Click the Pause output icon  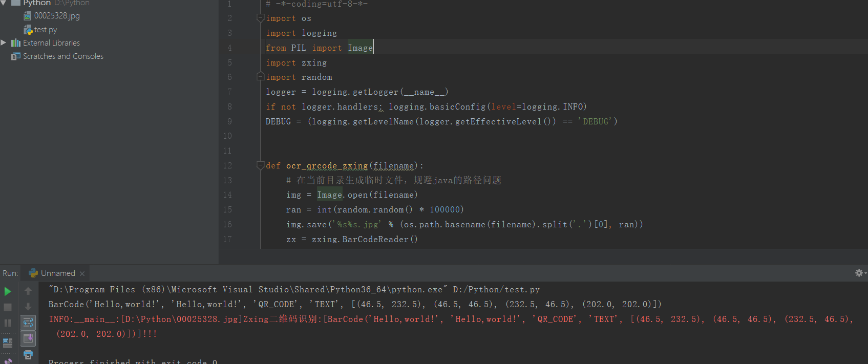[x=8, y=323]
